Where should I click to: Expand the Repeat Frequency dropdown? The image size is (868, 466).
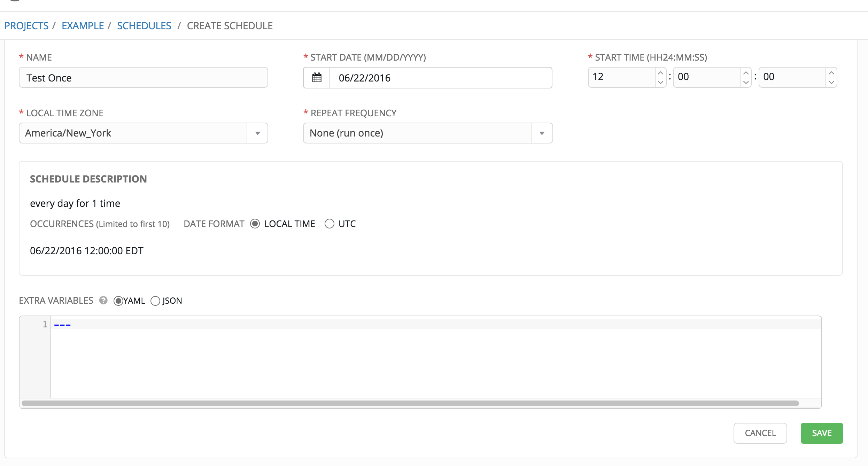point(541,133)
